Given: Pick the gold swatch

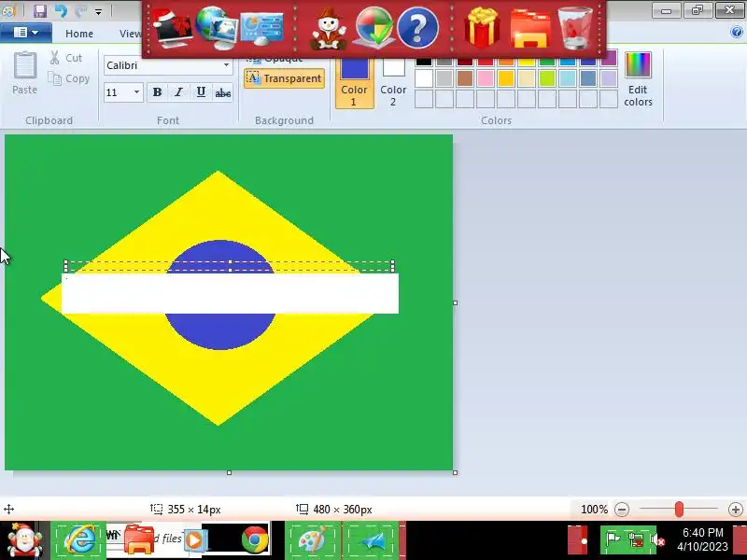Looking at the screenshot, I should click(x=506, y=78).
